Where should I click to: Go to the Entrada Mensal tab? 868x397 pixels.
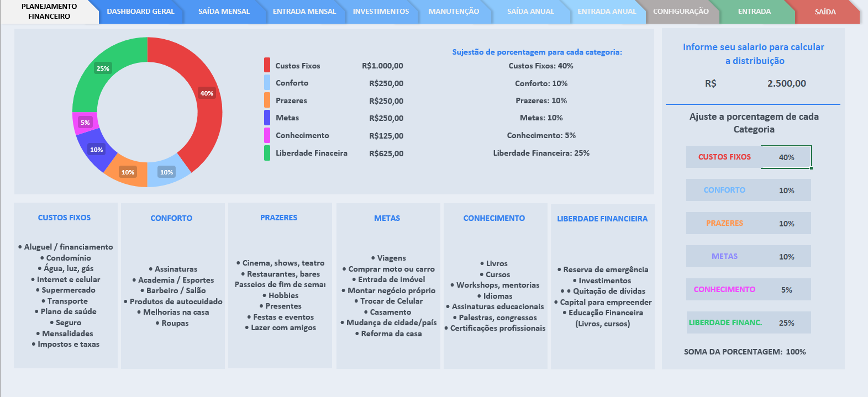click(x=304, y=12)
